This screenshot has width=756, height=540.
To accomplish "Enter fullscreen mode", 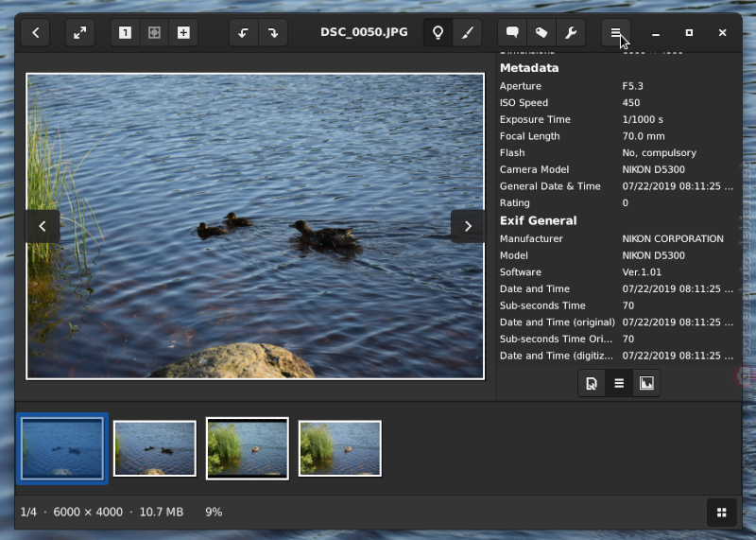I will point(80,33).
